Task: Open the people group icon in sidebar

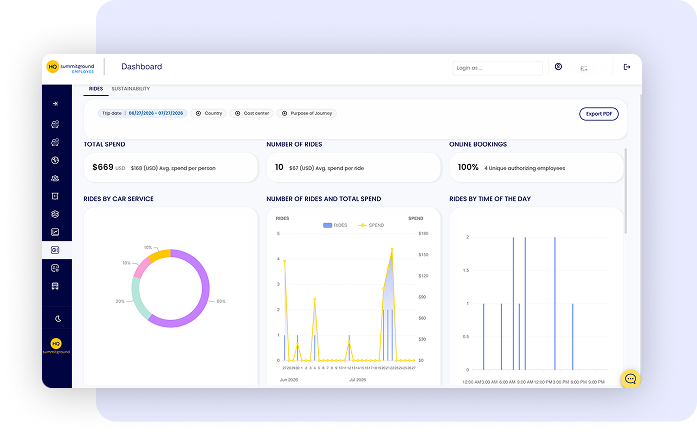Action: click(55, 178)
